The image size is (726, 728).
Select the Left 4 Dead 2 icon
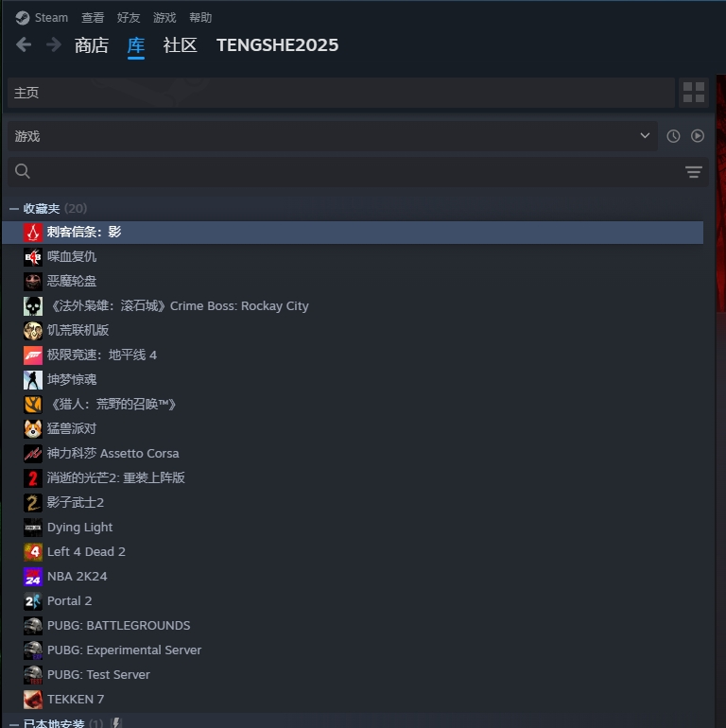pos(33,552)
